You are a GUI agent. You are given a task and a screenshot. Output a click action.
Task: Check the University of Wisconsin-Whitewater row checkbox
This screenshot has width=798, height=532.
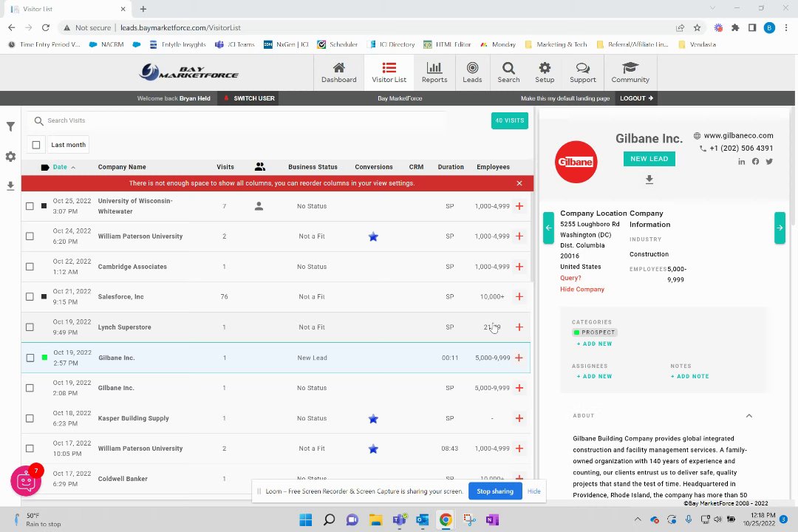[30, 206]
